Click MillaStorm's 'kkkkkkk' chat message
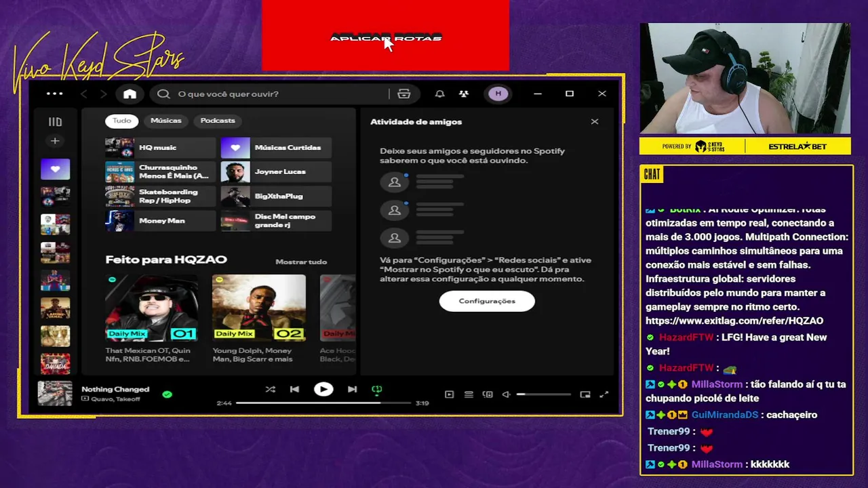This screenshot has width=868, height=488. tap(717, 465)
